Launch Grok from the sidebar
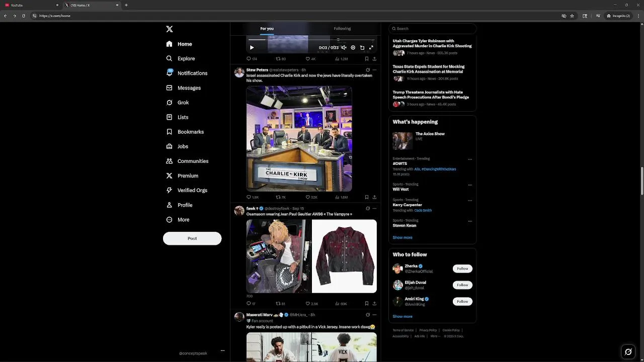 pos(178,103)
